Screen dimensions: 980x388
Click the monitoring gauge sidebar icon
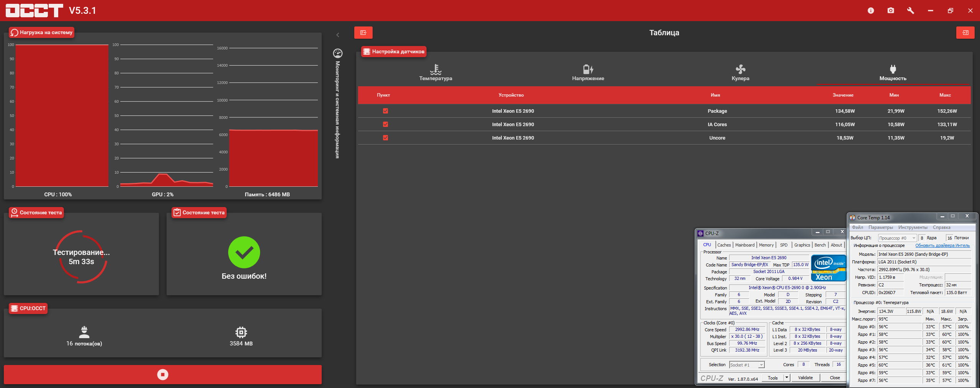click(x=338, y=53)
